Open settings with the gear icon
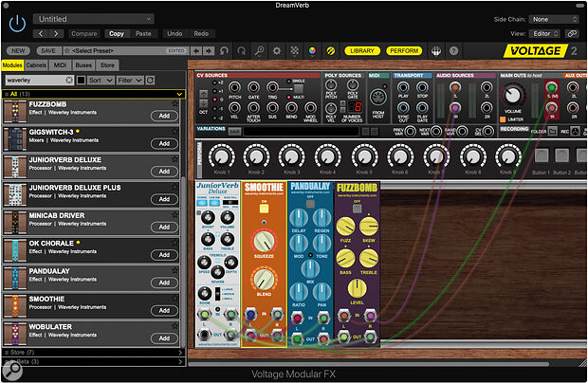This screenshot has height=383, width=588. [x=277, y=50]
